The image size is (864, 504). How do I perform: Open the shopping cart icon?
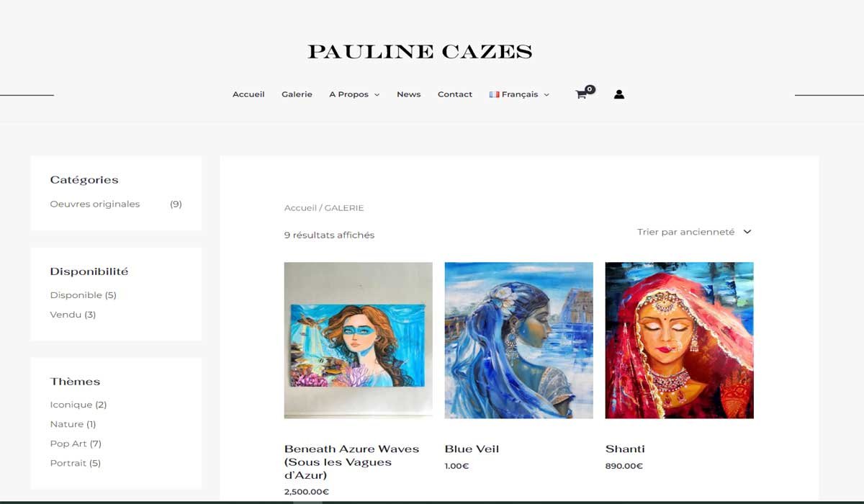[582, 94]
